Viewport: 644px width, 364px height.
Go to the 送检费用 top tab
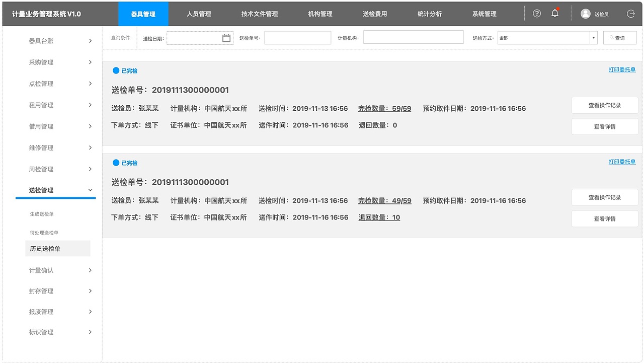(x=375, y=14)
